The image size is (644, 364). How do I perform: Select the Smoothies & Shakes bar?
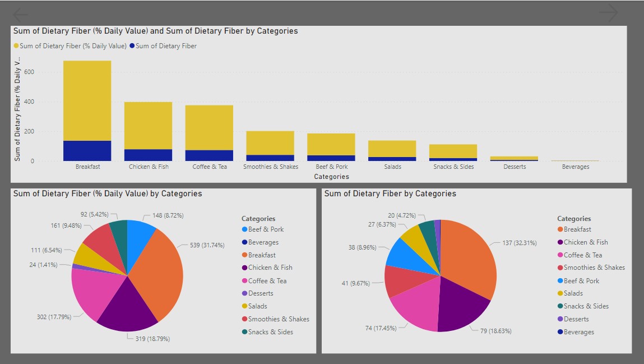tap(270, 146)
